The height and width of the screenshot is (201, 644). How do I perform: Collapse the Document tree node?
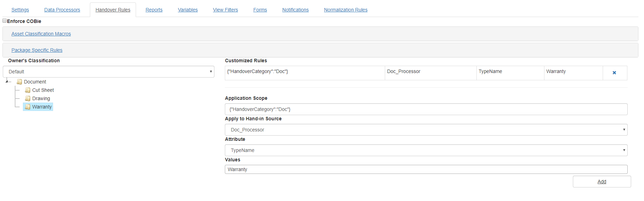coord(7,81)
